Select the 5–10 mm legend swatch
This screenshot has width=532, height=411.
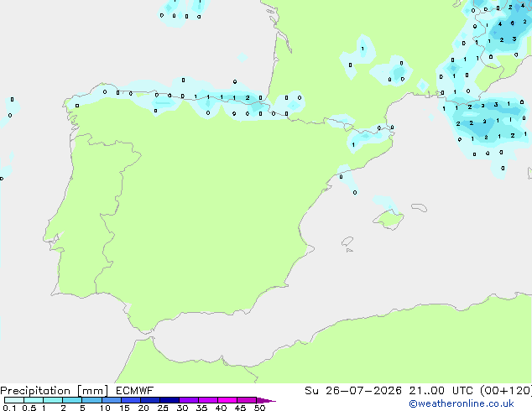click(x=91, y=400)
